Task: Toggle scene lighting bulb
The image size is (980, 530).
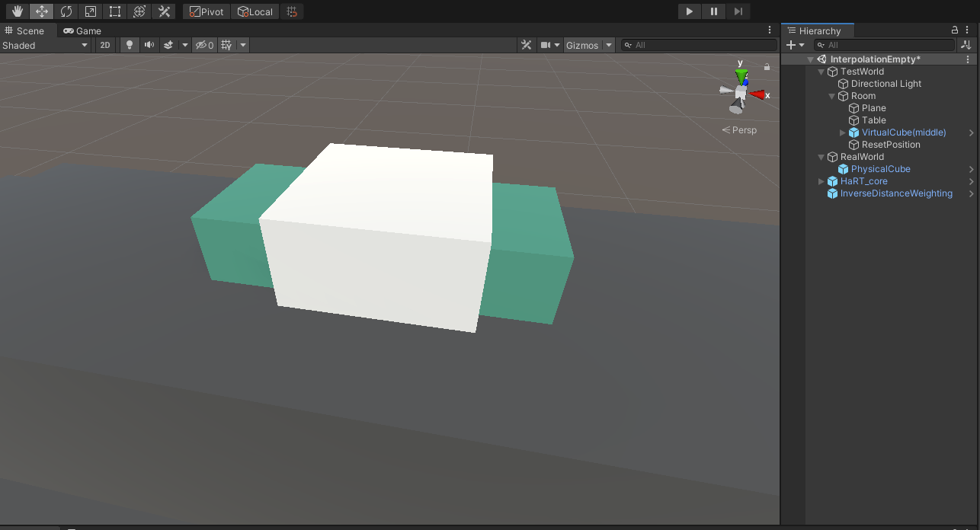Action: pos(130,45)
